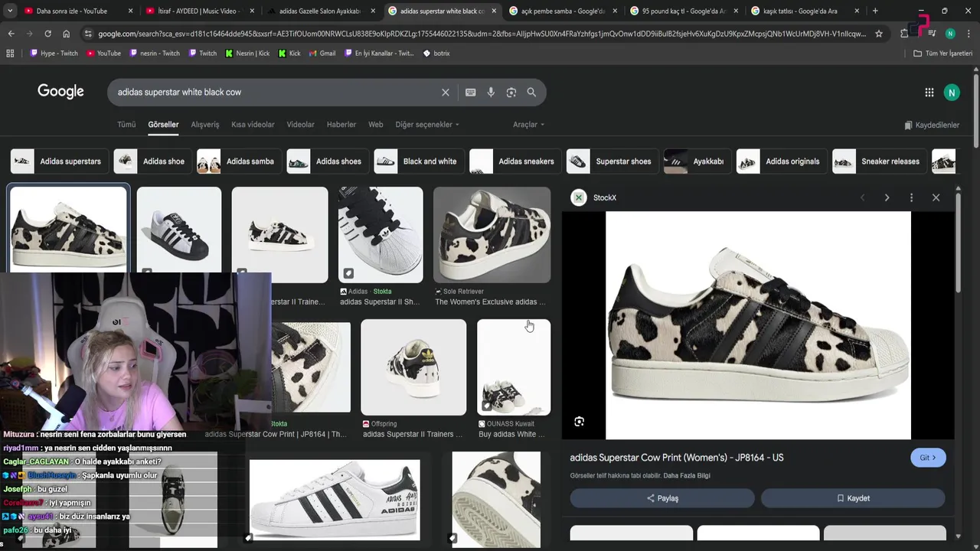
Task: Open Google account avatar N on page
Action: (x=952, y=93)
